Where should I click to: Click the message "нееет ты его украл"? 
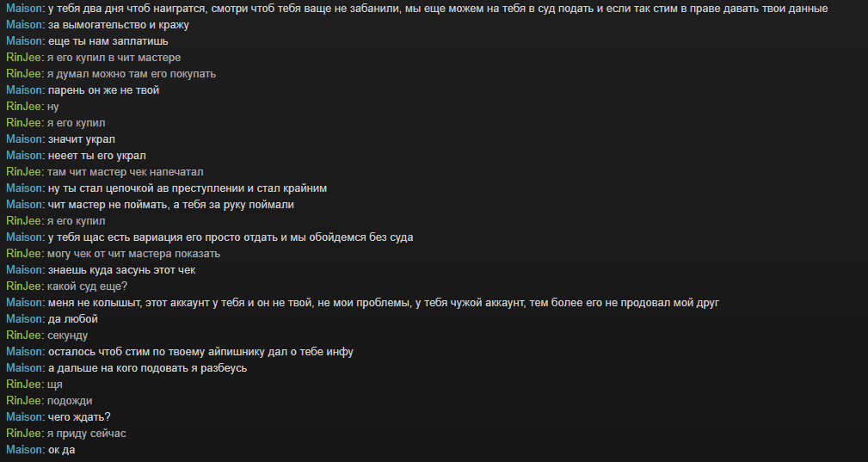(96, 156)
